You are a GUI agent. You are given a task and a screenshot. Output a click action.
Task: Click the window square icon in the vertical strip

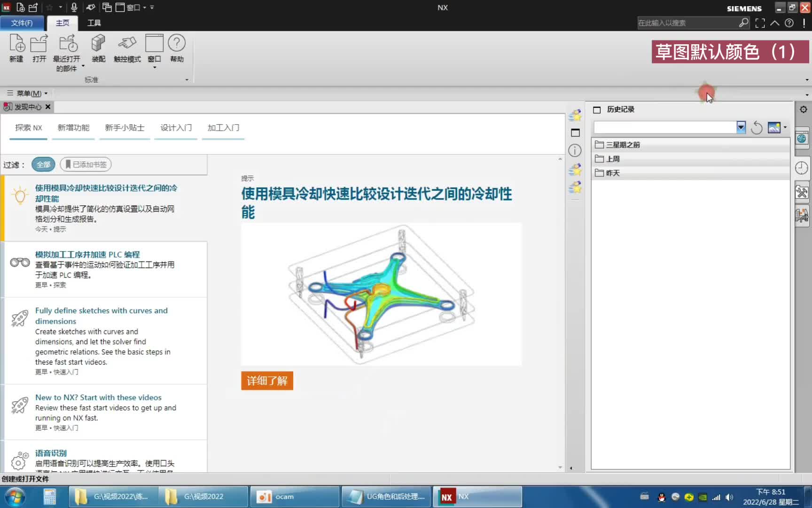coord(575,133)
